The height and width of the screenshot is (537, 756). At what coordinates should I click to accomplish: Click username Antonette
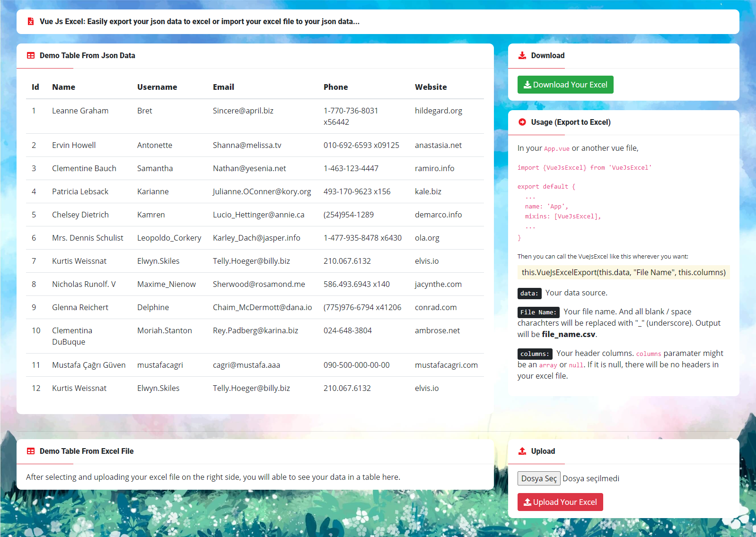(x=155, y=145)
